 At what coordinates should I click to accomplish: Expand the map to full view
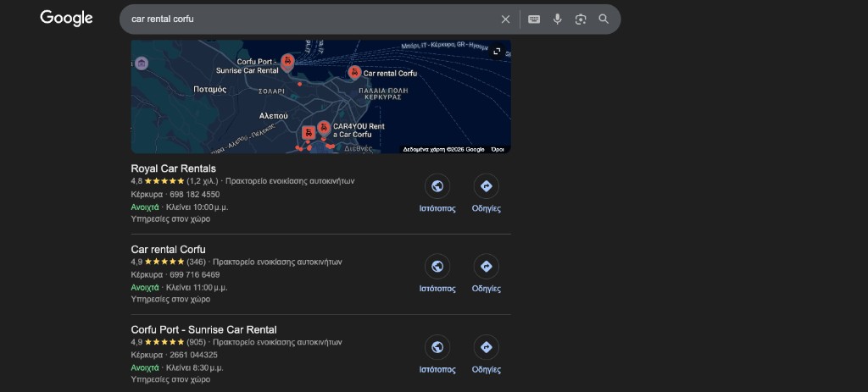coord(498,52)
